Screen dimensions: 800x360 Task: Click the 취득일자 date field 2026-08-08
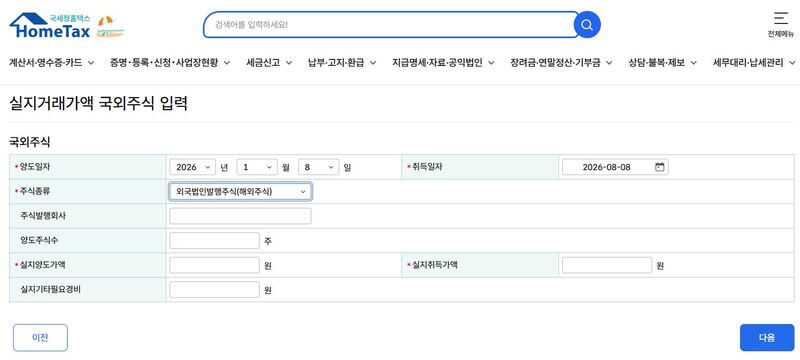(615, 167)
